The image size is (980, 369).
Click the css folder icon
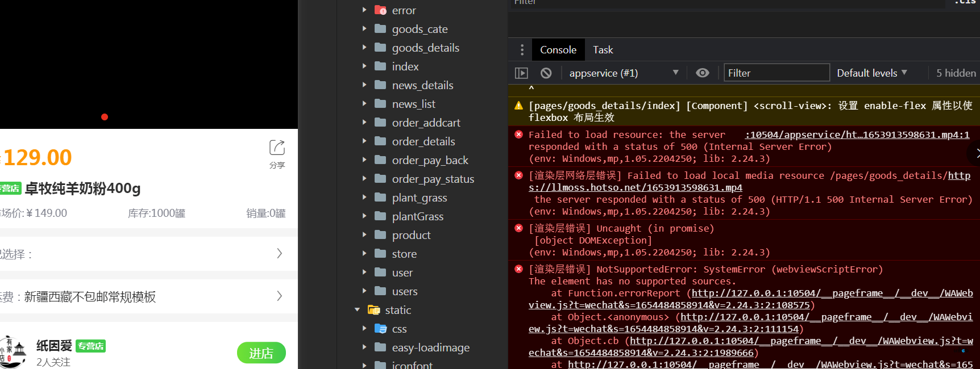pos(381,329)
